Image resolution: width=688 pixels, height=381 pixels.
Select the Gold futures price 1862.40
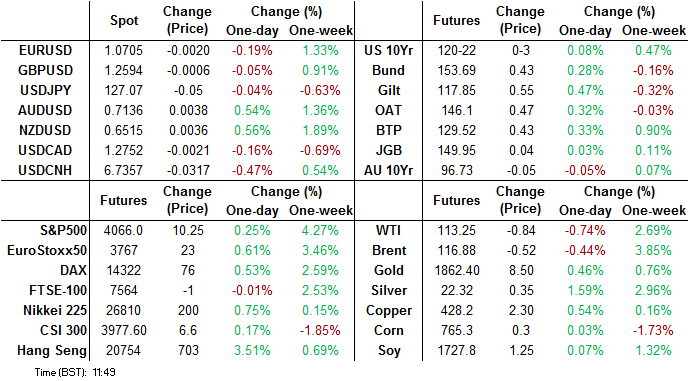(457, 270)
